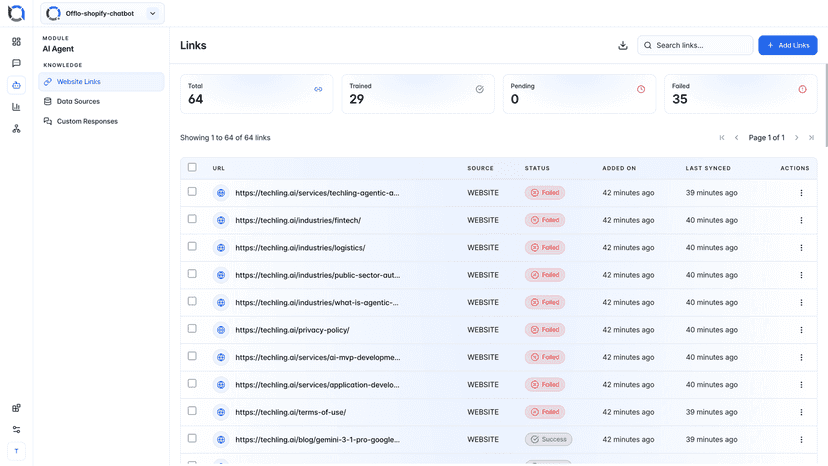The height and width of the screenshot is (466, 828).
Task: Click globe icon of fintech link row
Action: tap(221, 220)
